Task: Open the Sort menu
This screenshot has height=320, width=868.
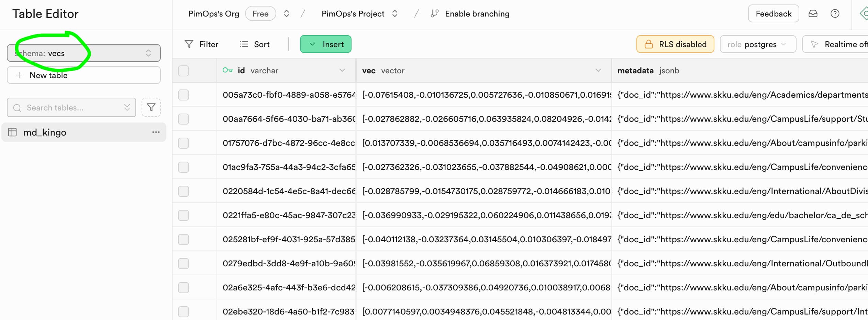Action: 255,44
